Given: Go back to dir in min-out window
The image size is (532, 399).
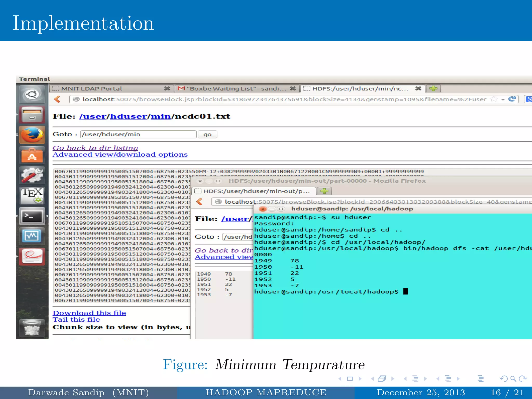Looking at the screenshot, I should [x=224, y=250].
